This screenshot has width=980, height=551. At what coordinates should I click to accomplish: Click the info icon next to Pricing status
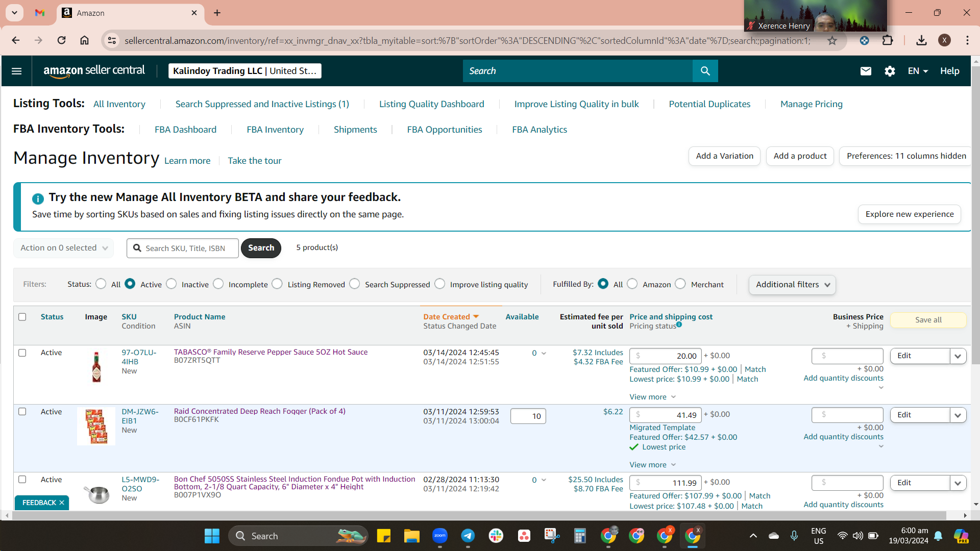click(679, 324)
